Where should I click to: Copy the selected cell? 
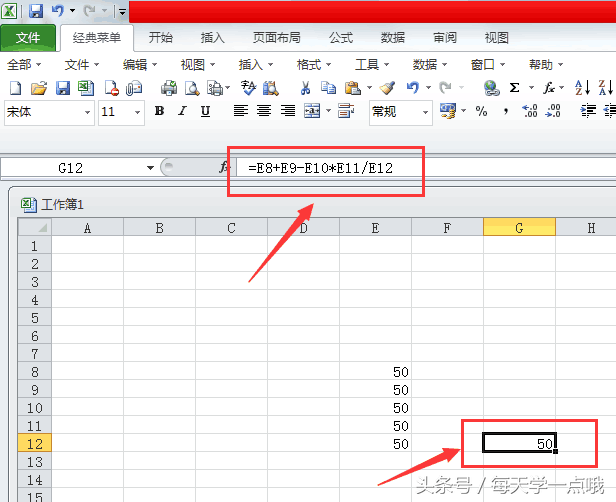pos(328,88)
